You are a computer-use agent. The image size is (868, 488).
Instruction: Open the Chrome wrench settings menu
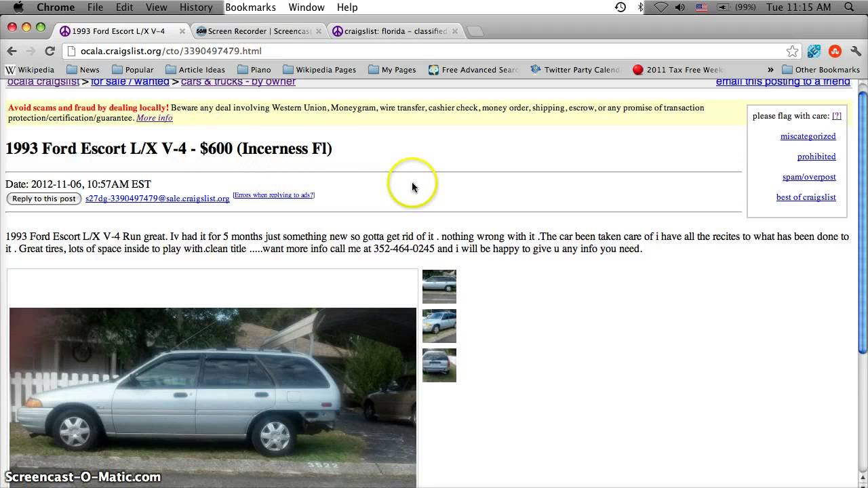click(x=855, y=51)
